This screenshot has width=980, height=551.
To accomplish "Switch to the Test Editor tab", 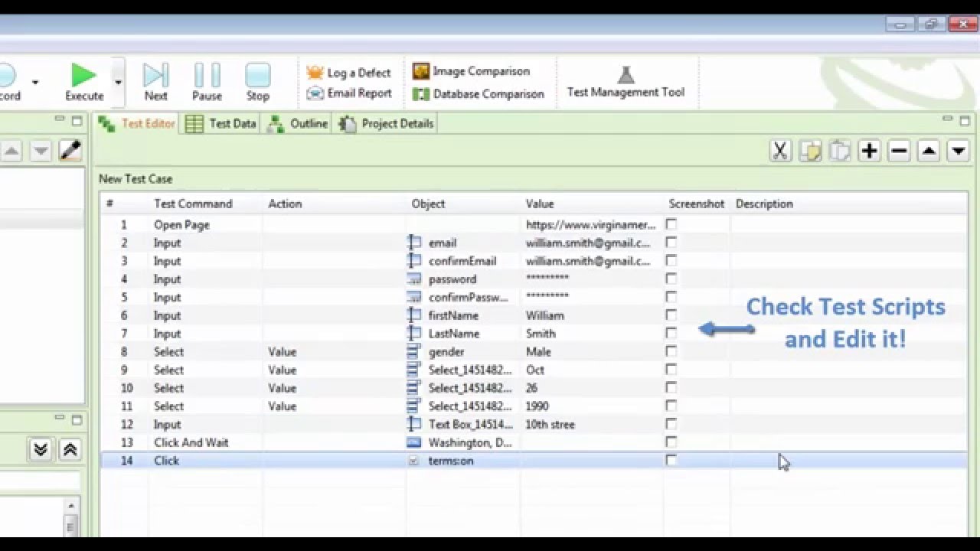I will pos(136,124).
